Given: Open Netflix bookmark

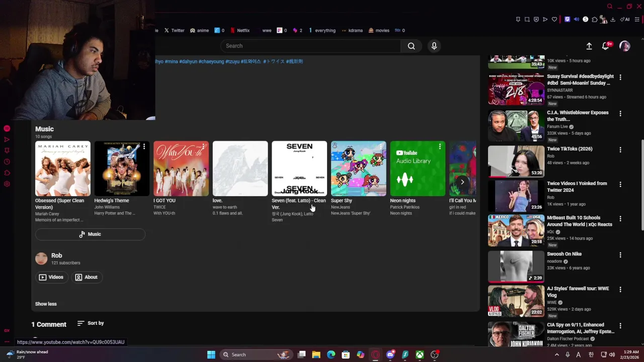Looking at the screenshot, I should 240,30.
